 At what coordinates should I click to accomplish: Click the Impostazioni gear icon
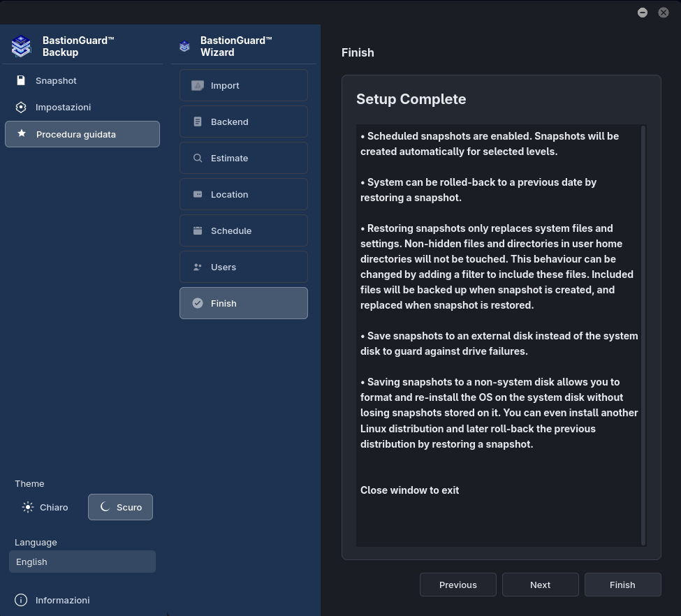coord(21,108)
